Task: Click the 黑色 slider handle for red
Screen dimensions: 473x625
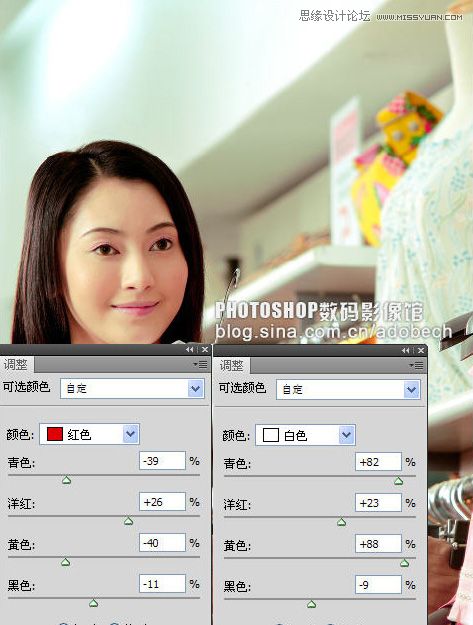Action: [93, 603]
